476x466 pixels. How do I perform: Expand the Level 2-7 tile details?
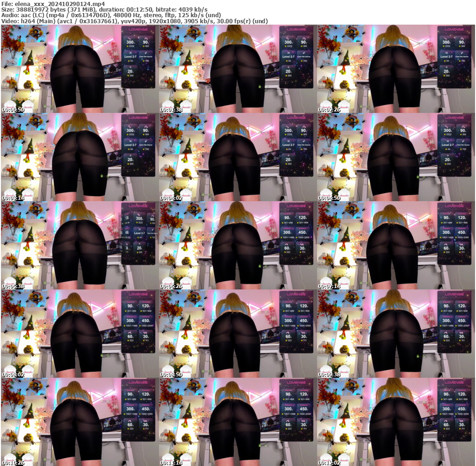click(131, 57)
